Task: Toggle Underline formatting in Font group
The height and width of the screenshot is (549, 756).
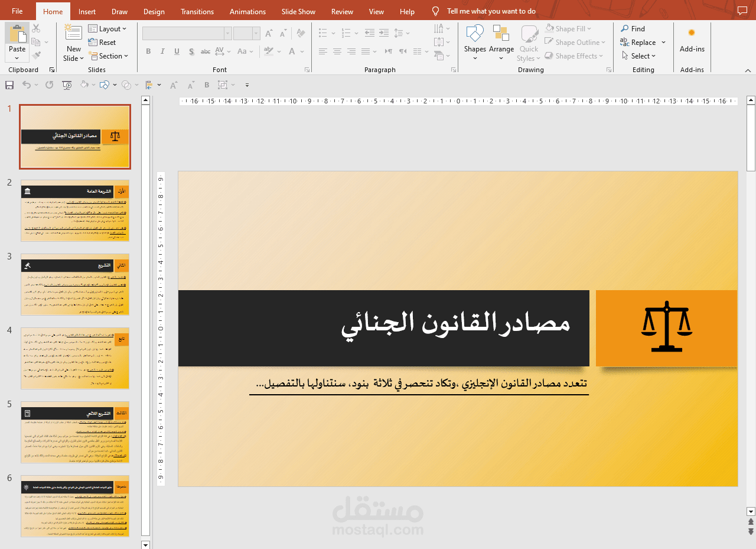Action: click(177, 51)
